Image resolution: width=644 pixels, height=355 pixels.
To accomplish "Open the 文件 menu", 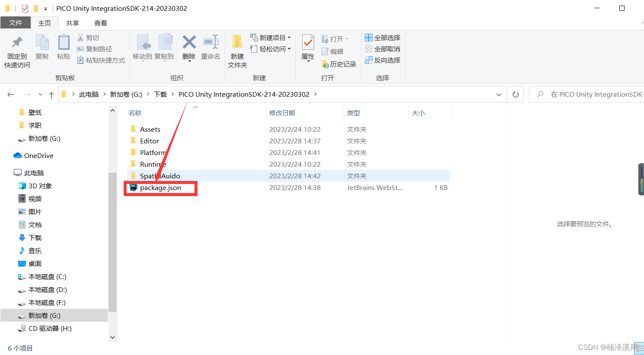I will [16, 22].
